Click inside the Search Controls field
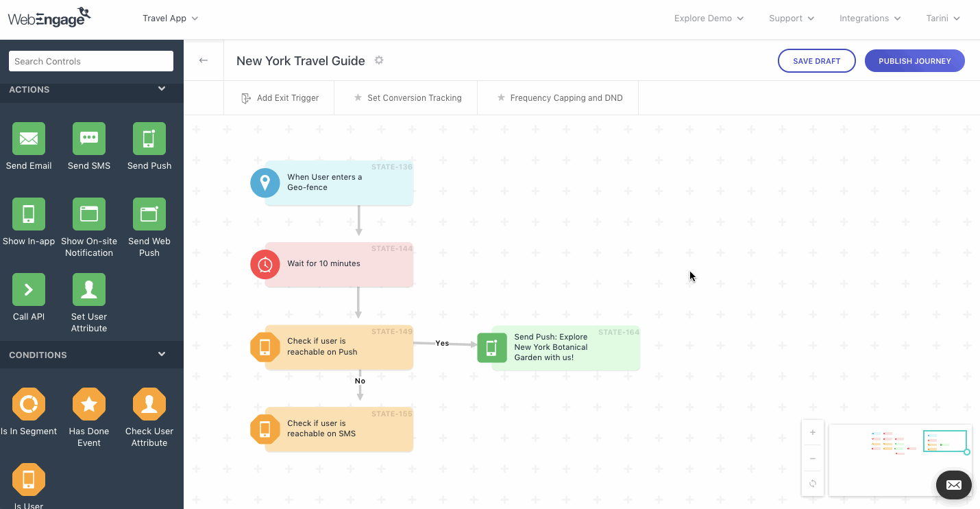 point(90,60)
